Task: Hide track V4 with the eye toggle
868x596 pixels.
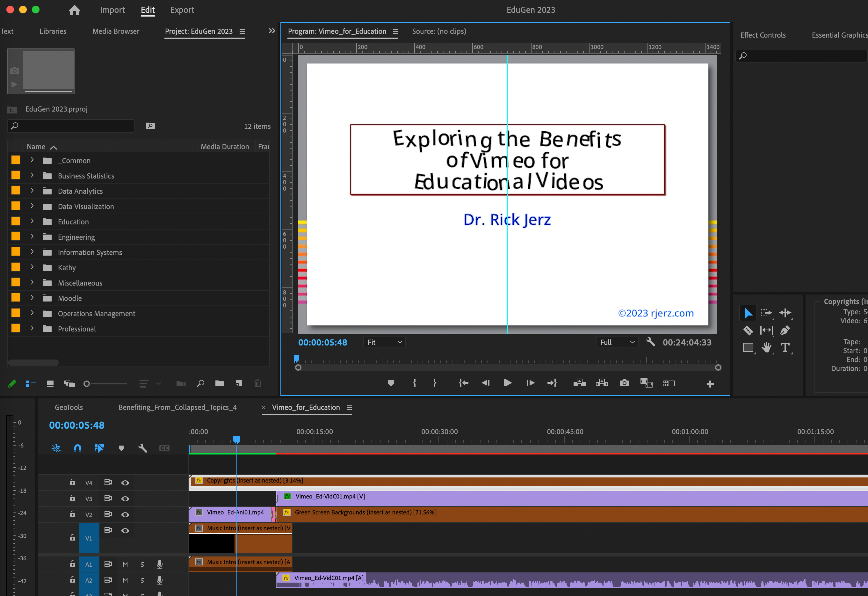Action: pyautogui.click(x=125, y=483)
